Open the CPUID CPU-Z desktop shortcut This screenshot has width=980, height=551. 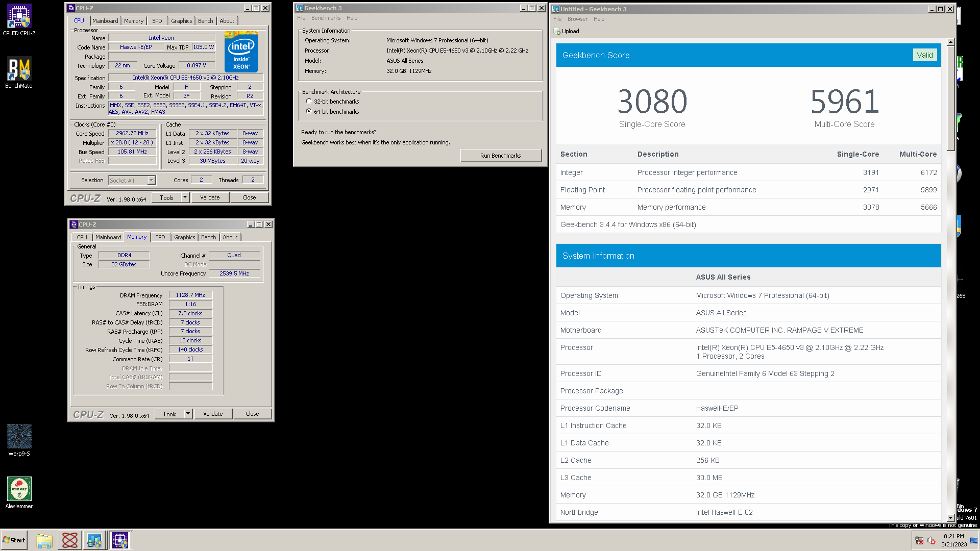[x=19, y=20]
